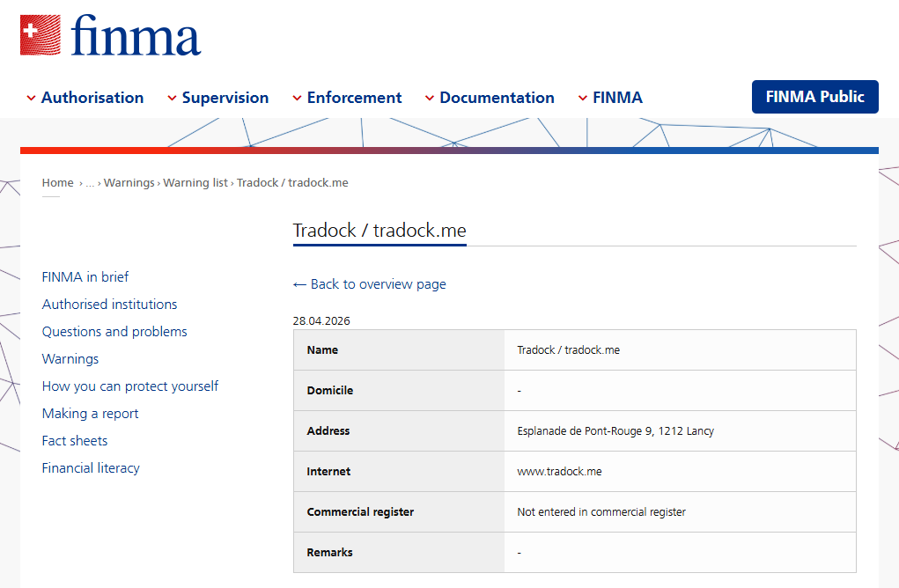Click the Internet table label
The image size is (899, 588).
(x=328, y=472)
